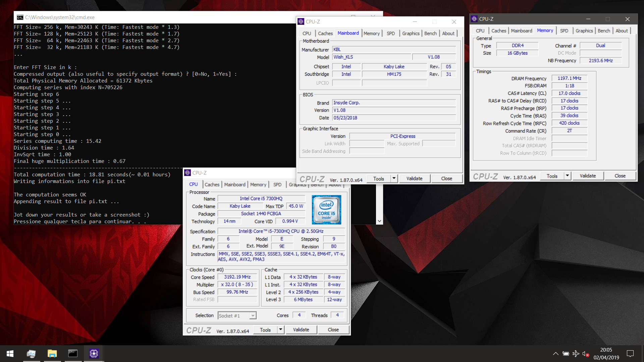The height and width of the screenshot is (362, 644).
Task: Click the Tools button in the CPU window
Action: tap(265, 330)
